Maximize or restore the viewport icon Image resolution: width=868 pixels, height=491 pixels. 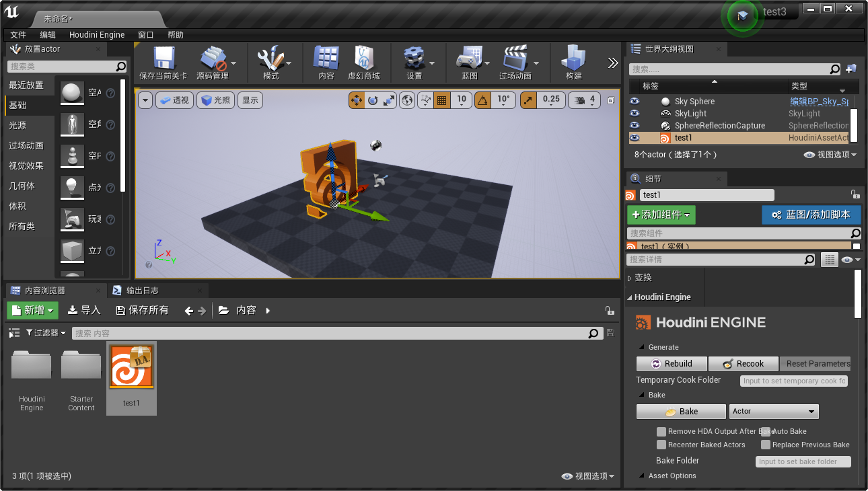point(611,100)
